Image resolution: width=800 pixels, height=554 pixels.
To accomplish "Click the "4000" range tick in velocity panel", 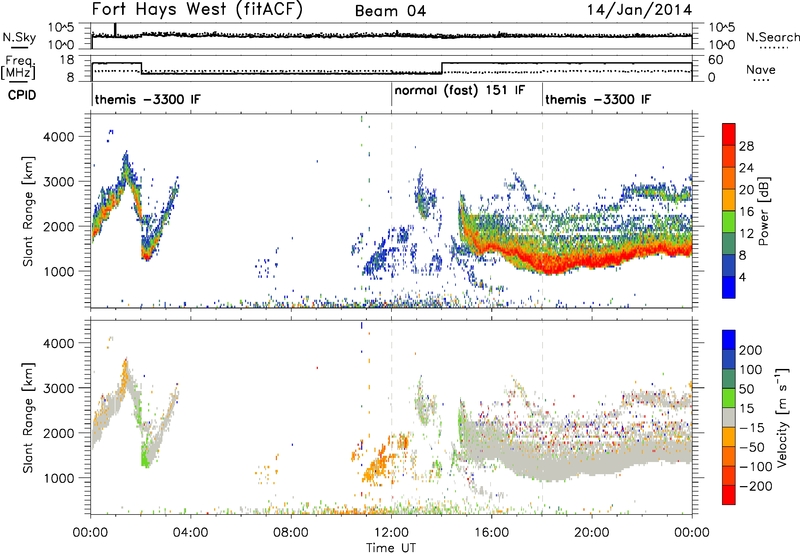I will 59,343.
